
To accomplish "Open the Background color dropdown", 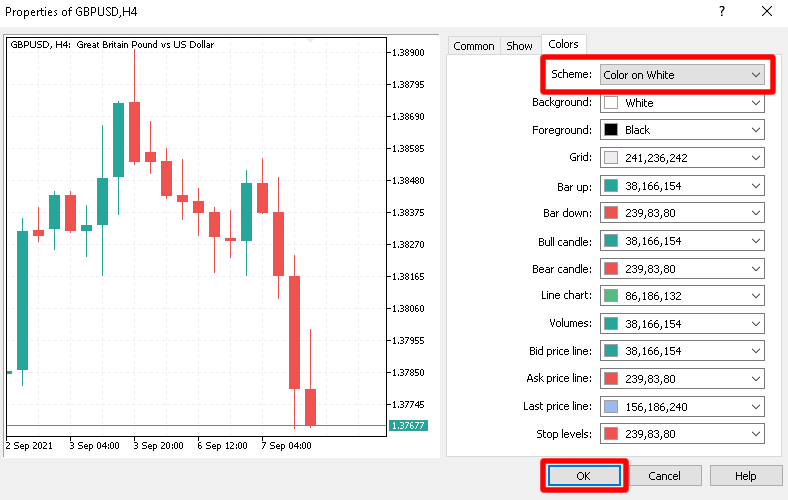I will (682, 103).
